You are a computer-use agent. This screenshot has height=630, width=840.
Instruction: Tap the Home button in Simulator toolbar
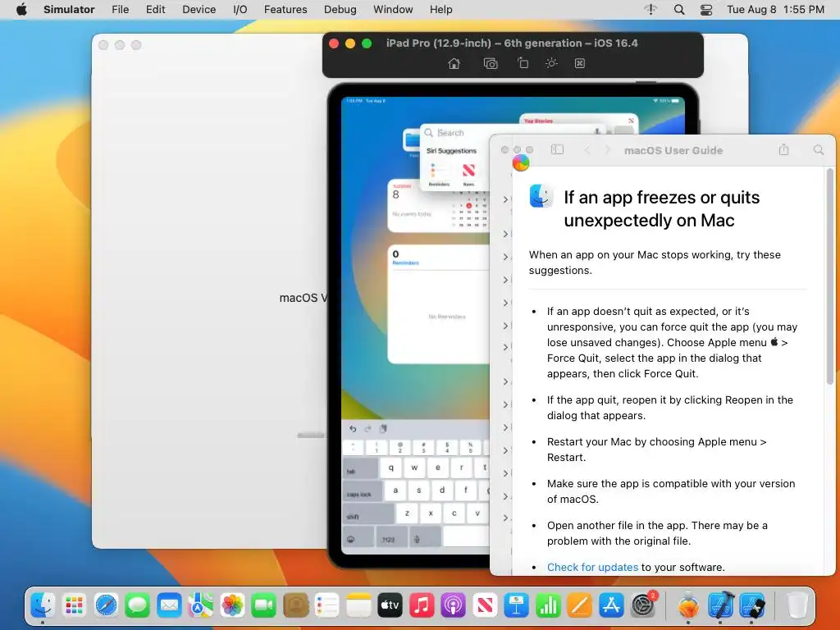(454, 64)
